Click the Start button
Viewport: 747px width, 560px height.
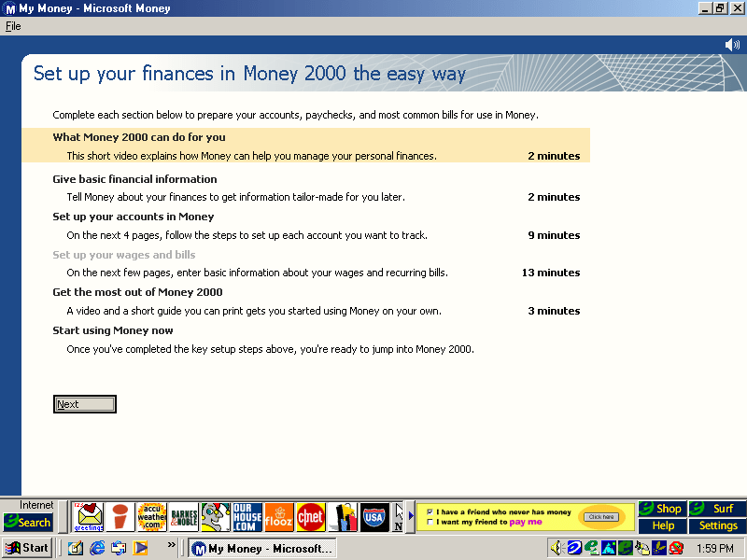[28, 548]
